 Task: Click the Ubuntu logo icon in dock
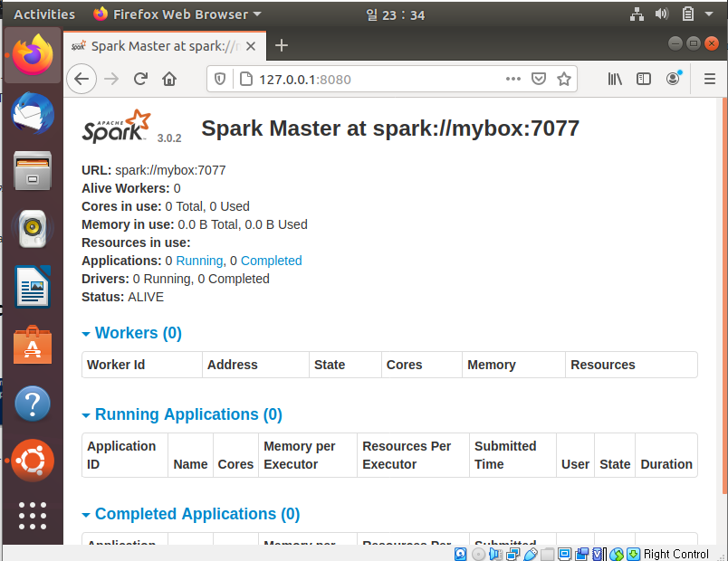33,461
